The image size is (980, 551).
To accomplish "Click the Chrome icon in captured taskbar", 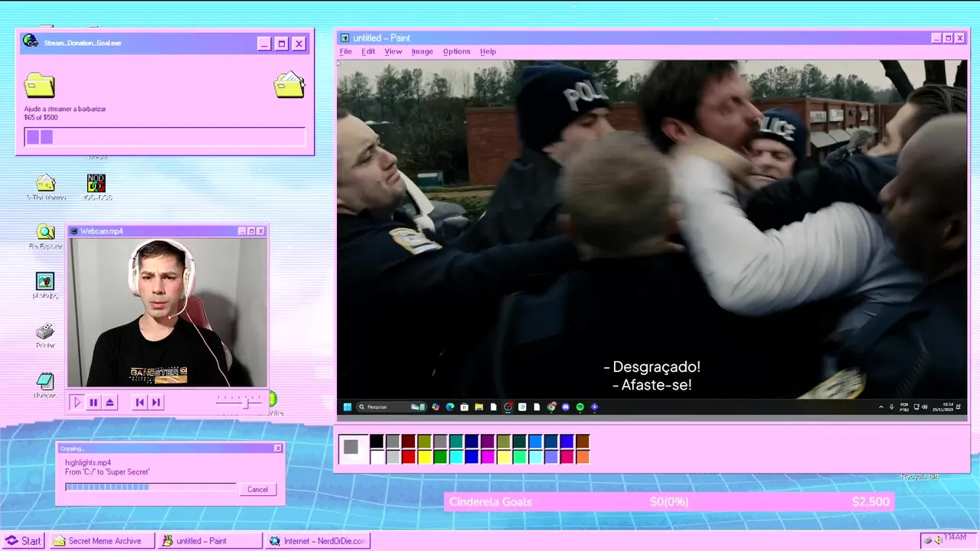I will click(x=550, y=407).
